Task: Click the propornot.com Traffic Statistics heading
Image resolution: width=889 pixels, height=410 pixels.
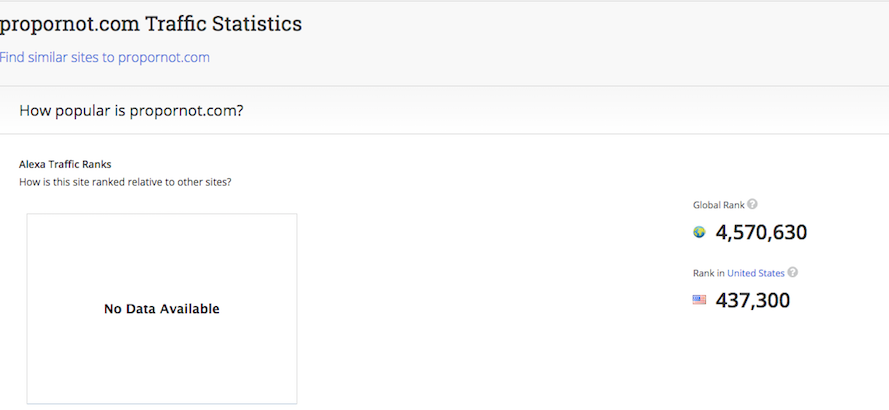Action: (x=151, y=24)
